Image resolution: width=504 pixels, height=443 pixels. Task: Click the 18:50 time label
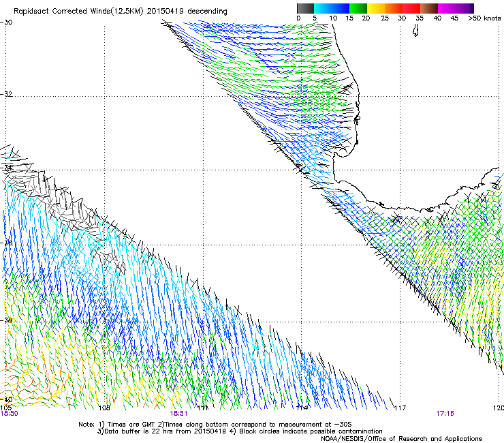10,414
